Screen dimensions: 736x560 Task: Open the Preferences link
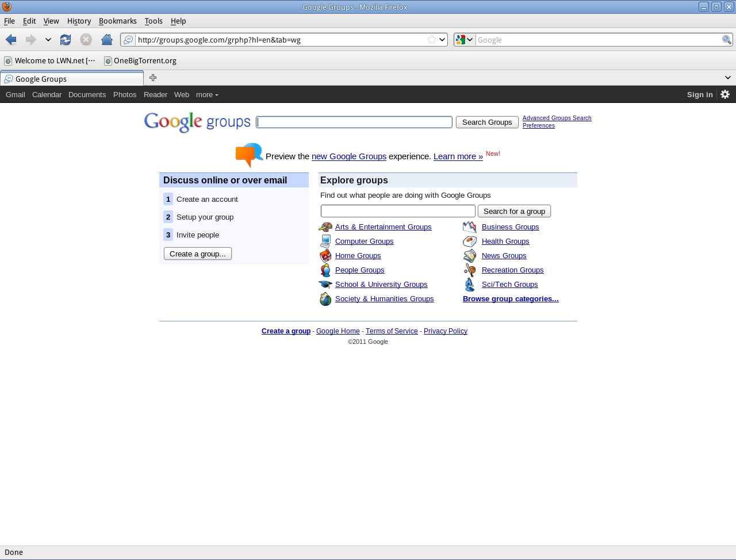click(538, 125)
